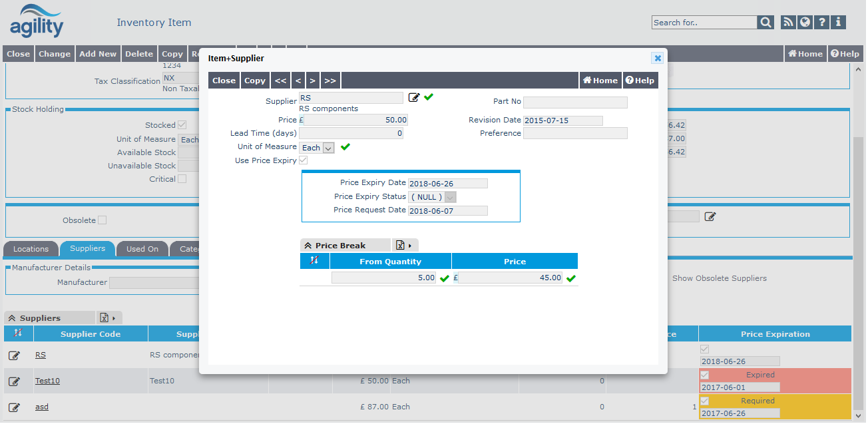Switch to the Locations tab
Image resolution: width=868 pixels, height=426 pixels.
point(31,249)
